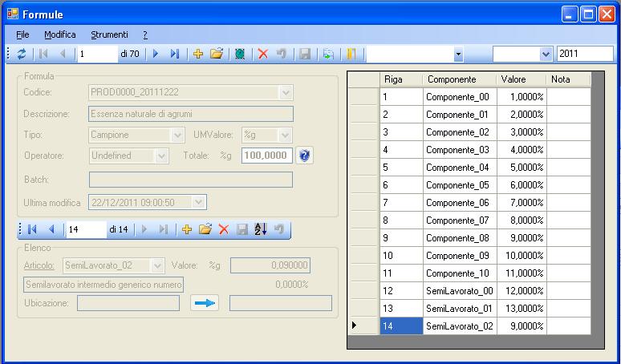
Task: Click the green round icon in top toolbar
Action: (240, 54)
